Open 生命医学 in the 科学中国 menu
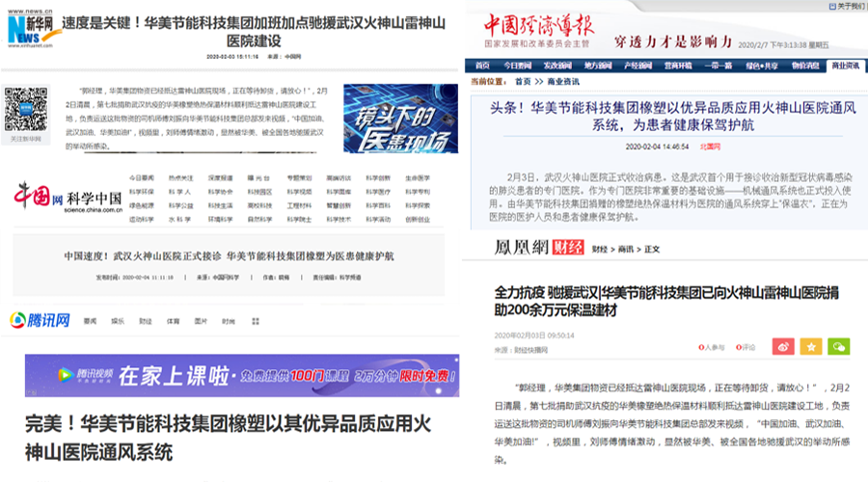The height and width of the screenshot is (482, 868). coord(417,178)
